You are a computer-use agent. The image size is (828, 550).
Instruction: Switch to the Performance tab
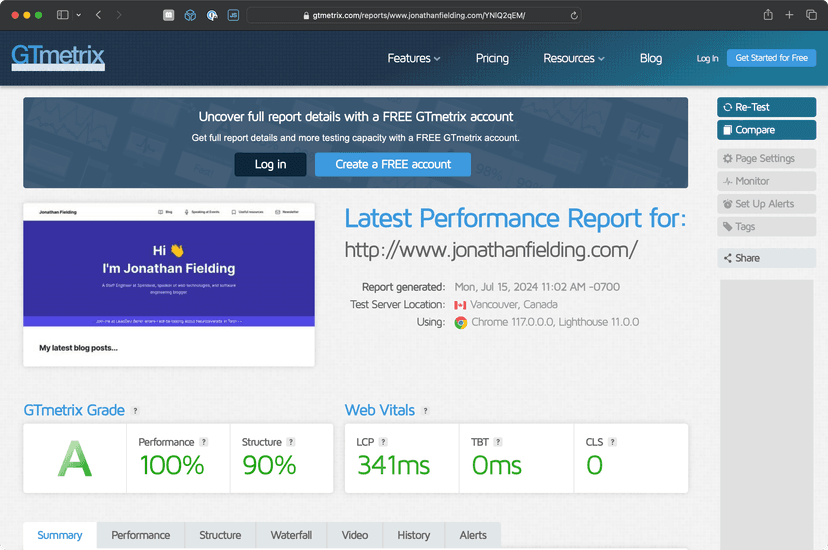pyautogui.click(x=140, y=535)
